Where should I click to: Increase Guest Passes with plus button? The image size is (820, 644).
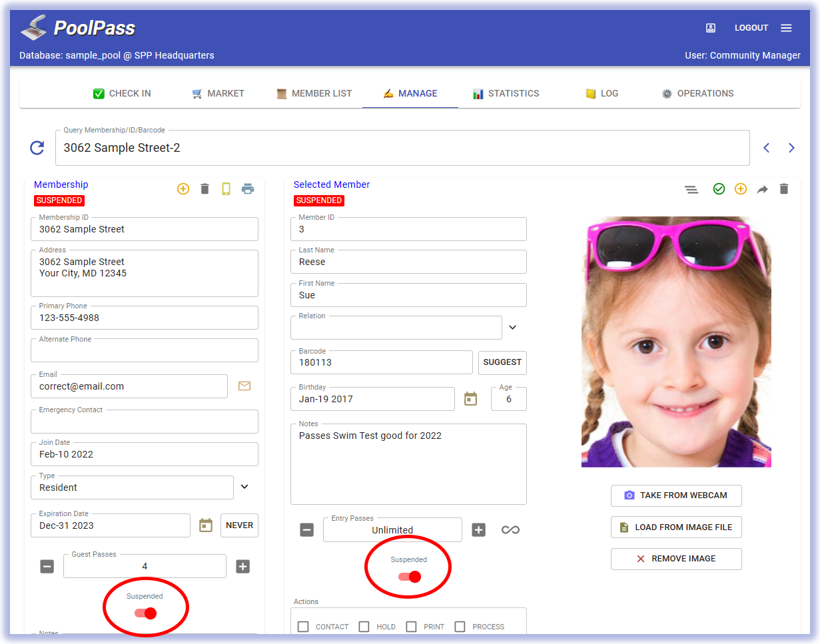click(243, 567)
